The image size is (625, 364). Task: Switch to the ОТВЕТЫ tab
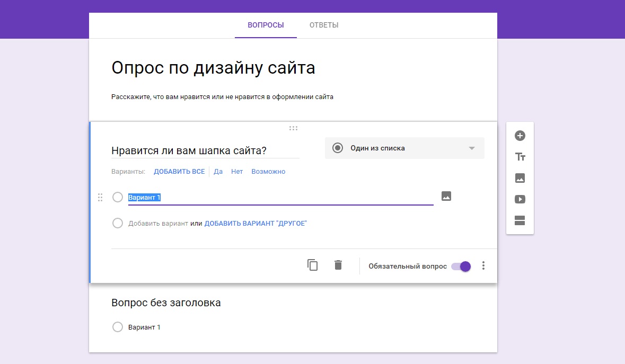pos(324,25)
